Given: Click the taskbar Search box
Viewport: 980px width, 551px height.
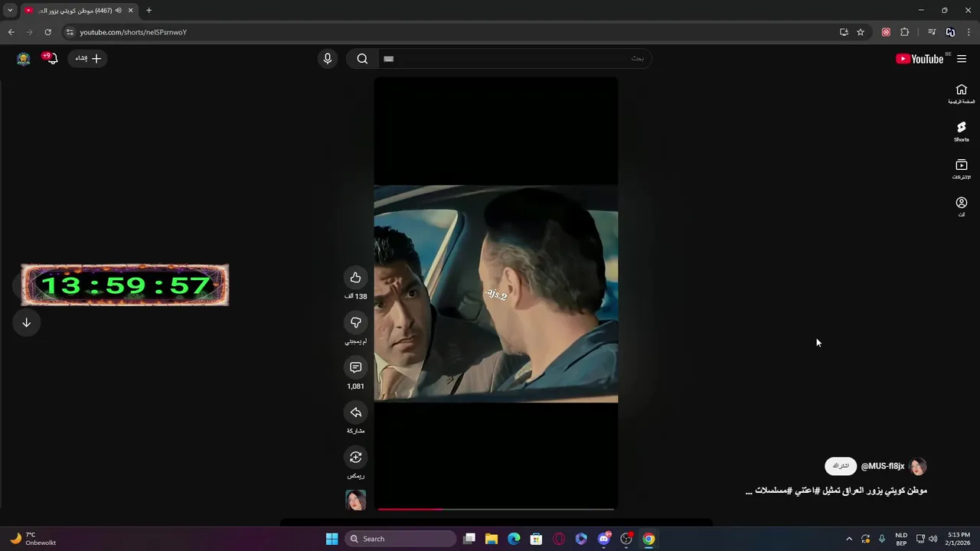Looking at the screenshot, I should (x=400, y=539).
